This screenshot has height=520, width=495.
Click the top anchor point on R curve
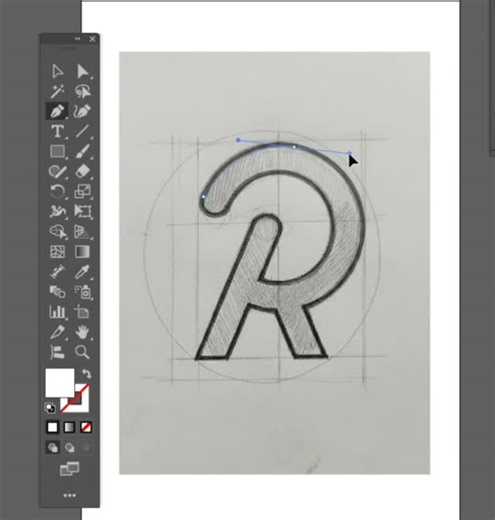point(294,147)
